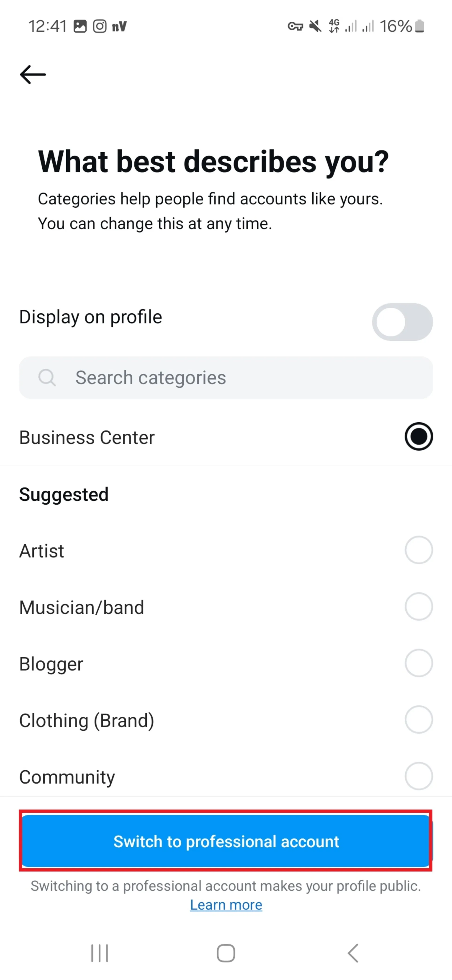Open the Learn more link

point(226,905)
